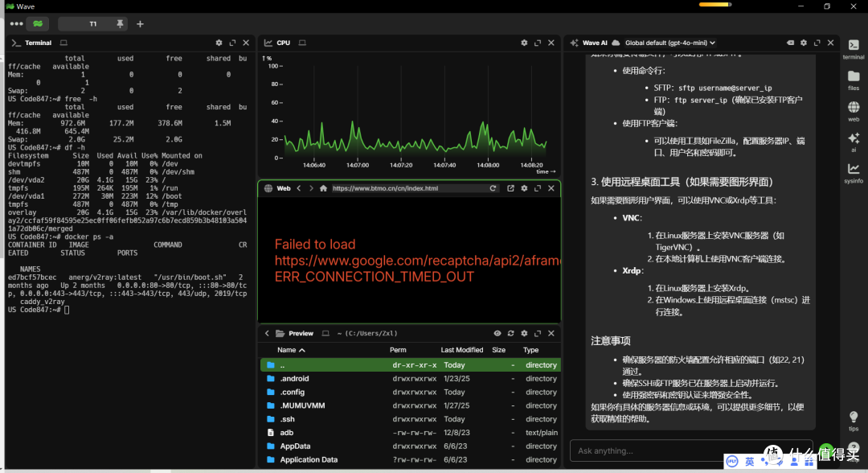Viewport: 868px width, 473px height.
Task: Open the AI model dropdown (gpt-4o-mini)
Action: pos(669,43)
